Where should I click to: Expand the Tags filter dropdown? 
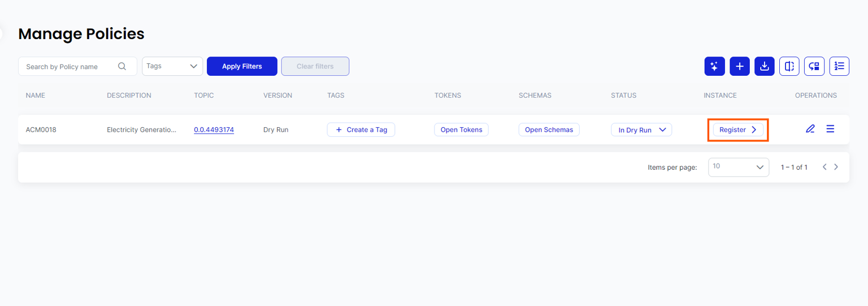coord(172,66)
